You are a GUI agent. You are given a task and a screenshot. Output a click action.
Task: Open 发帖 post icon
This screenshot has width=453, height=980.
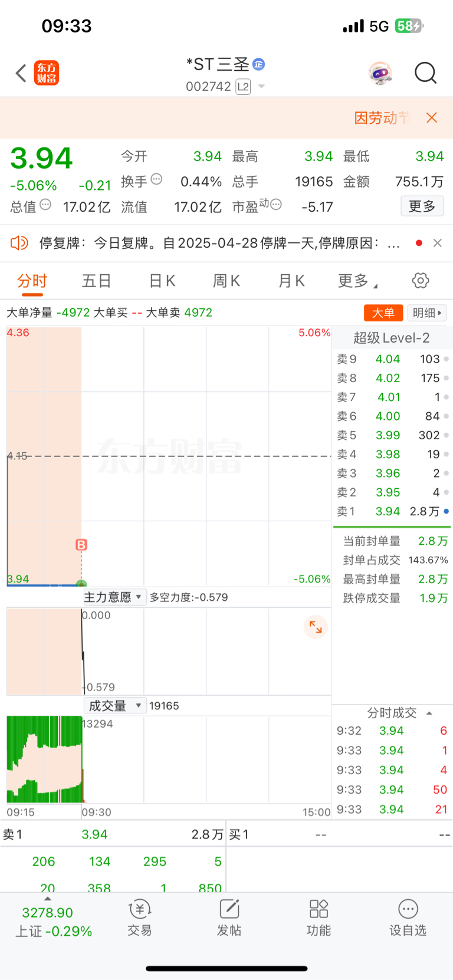click(229, 918)
